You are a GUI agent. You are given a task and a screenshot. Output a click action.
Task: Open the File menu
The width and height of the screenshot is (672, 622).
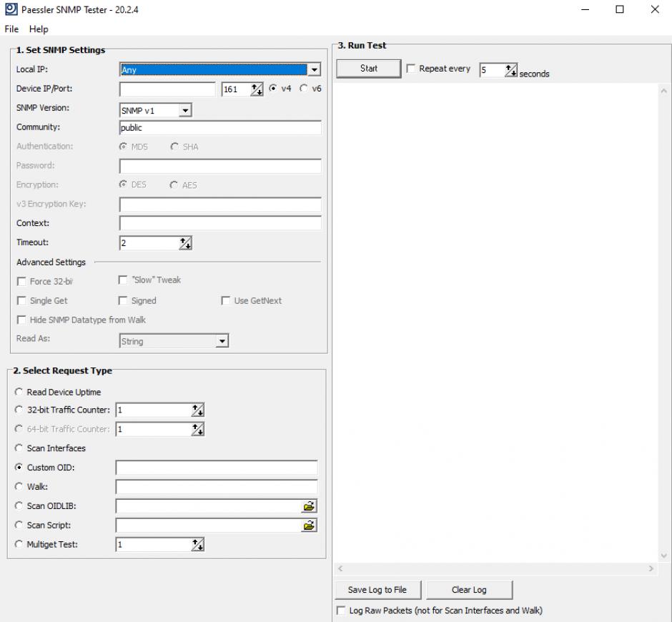[x=11, y=29]
